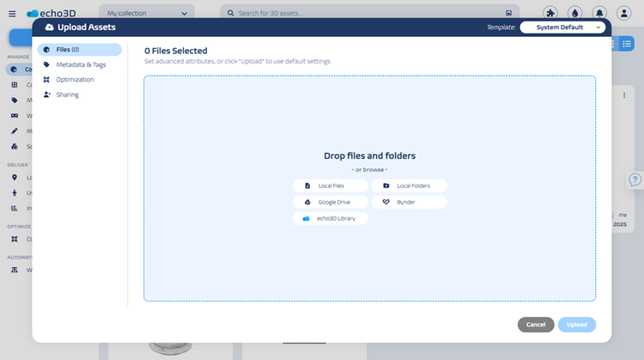This screenshot has width=644, height=360.
Task: Open the Template System Default dropdown
Action: [x=562, y=27]
